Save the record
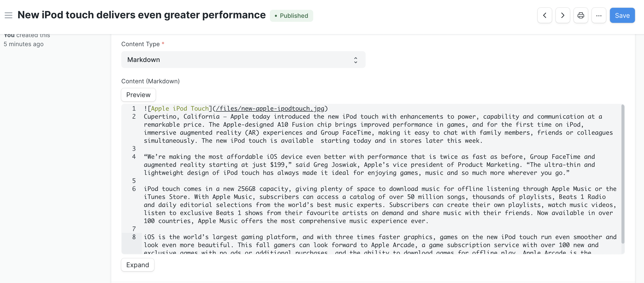The height and width of the screenshot is (283, 644). click(622, 15)
